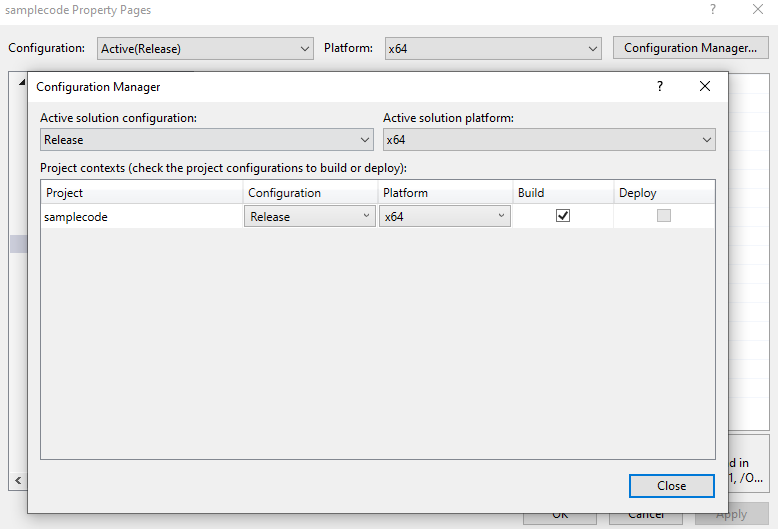Click the Build column header
Screen dimensions: 778x529
(x=562, y=193)
